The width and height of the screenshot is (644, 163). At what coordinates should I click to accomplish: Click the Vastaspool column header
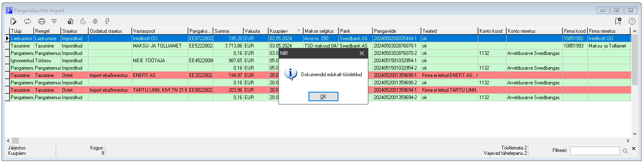160,31
